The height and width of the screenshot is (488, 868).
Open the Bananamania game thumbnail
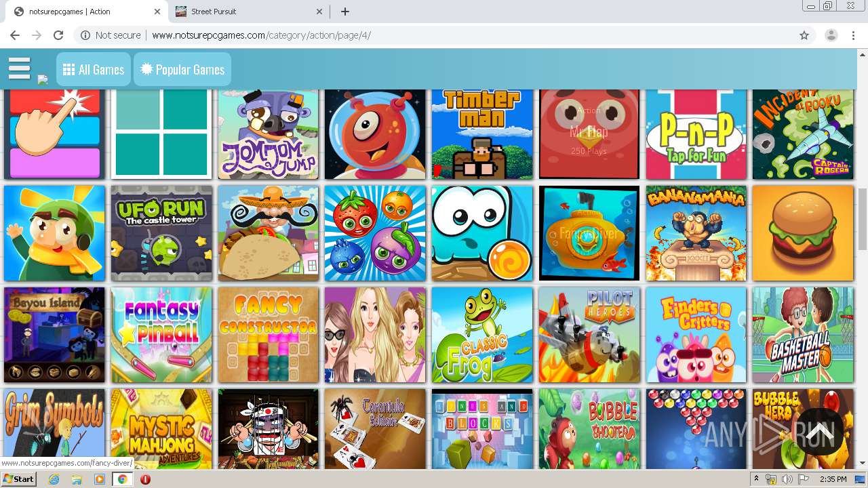tap(696, 233)
